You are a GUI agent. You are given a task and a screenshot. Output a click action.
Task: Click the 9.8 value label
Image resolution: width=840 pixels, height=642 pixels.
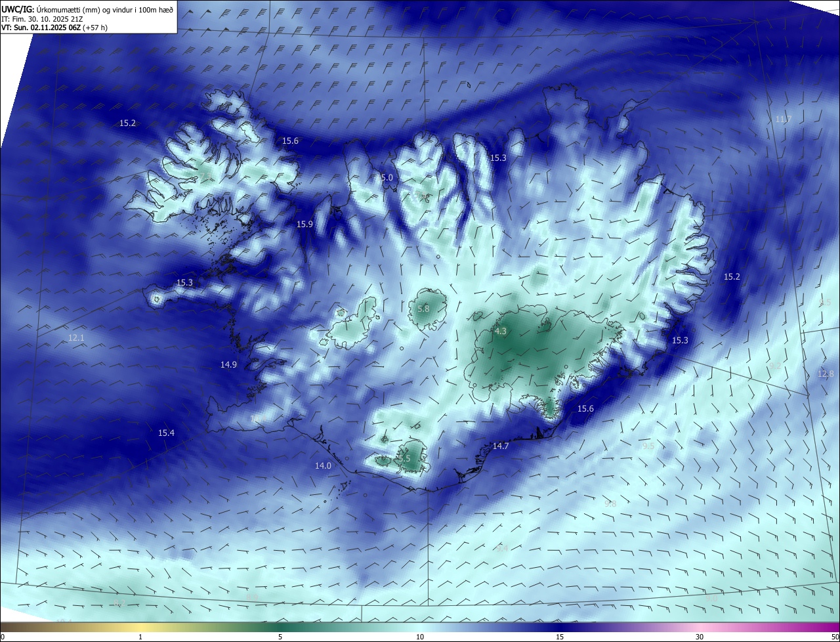pos(610,504)
